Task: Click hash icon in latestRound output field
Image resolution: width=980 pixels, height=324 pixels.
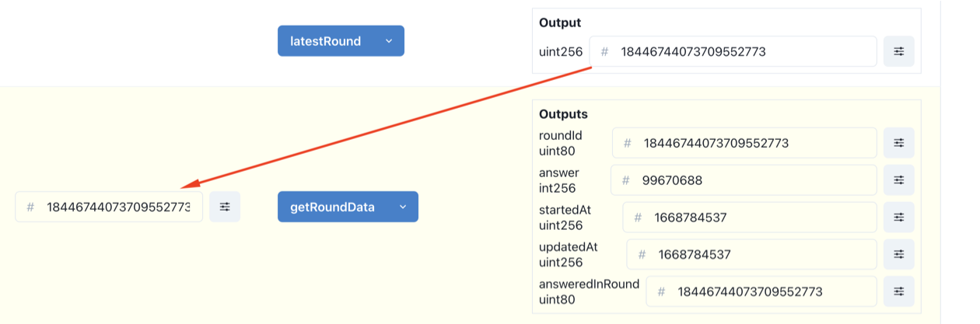Action: (x=604, y=52)
